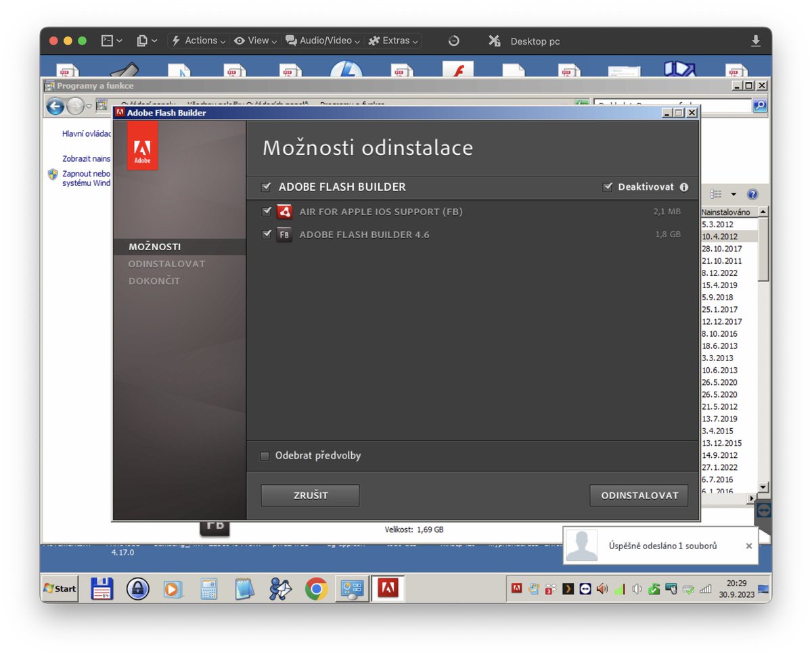Select the DOKONČIT step in sidebar
Image resolution: width=812 pixels, height=656 pixels.
(154, 281)
